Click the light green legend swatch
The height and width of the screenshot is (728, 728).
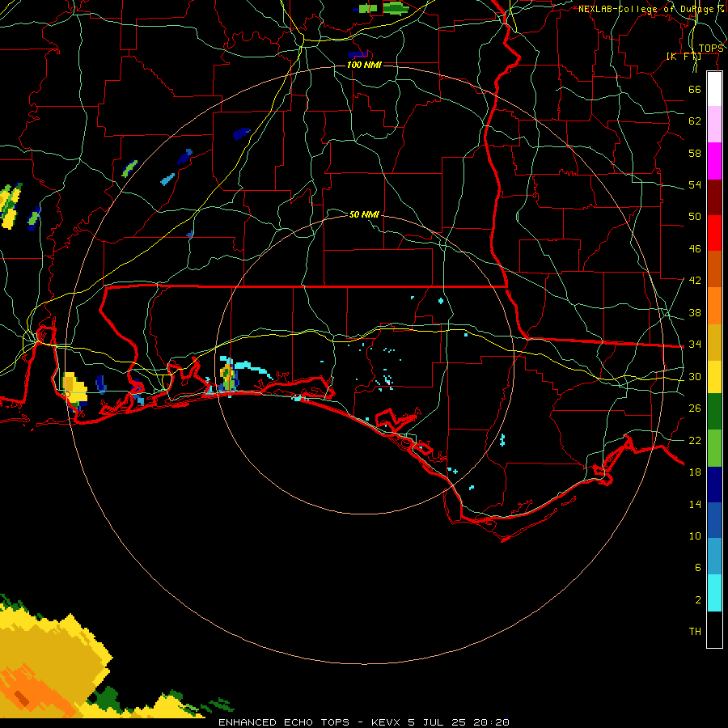(714, 448)
